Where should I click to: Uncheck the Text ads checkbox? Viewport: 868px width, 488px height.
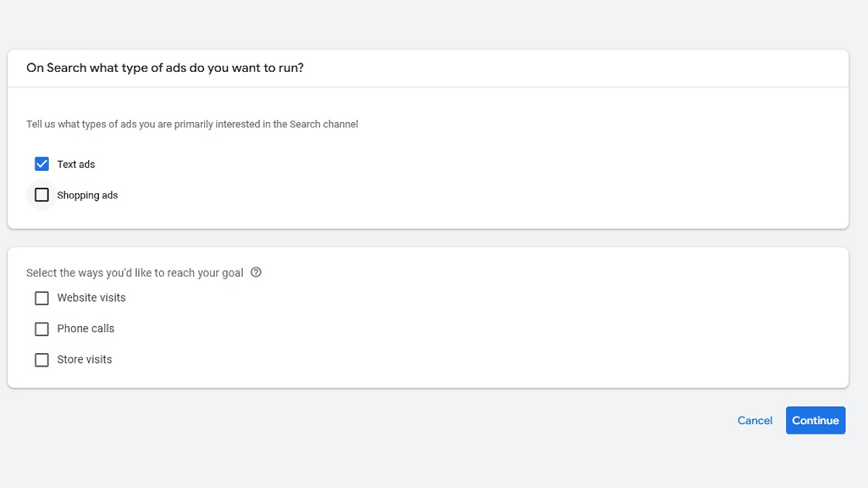(x=42, y=164)
